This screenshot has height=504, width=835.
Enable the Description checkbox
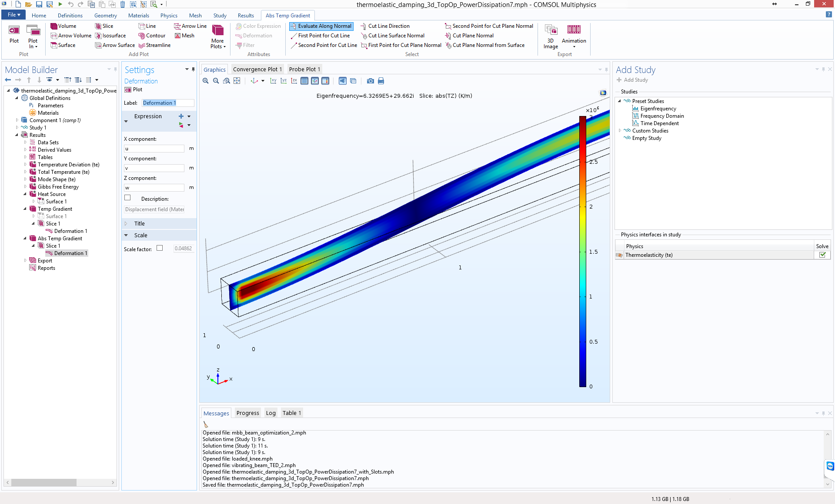click(127, 198)
